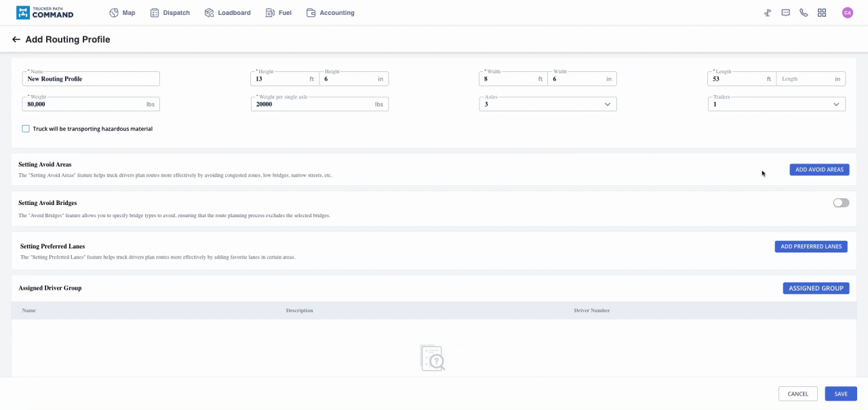Screen dimensions: 868x410
Task: Expand the Trailers dropdown
Action: click(x=776, y=105)
